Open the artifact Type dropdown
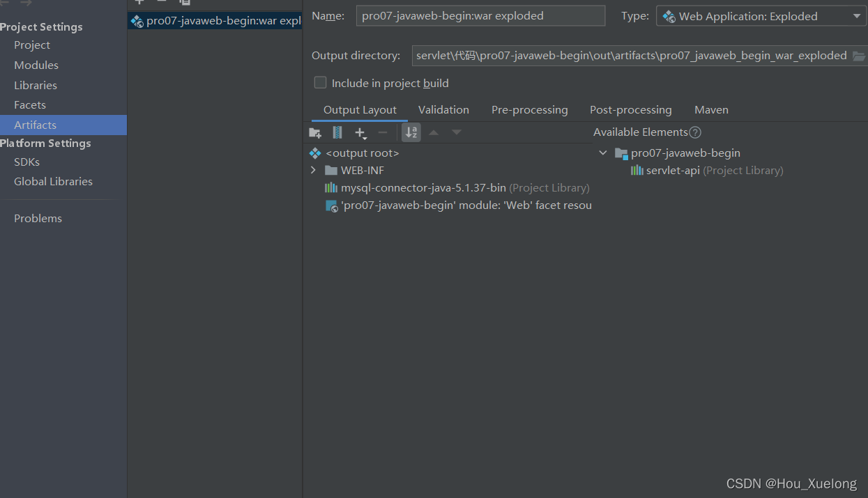The width and height of the screenshot is (868, 498). [857, 15]
